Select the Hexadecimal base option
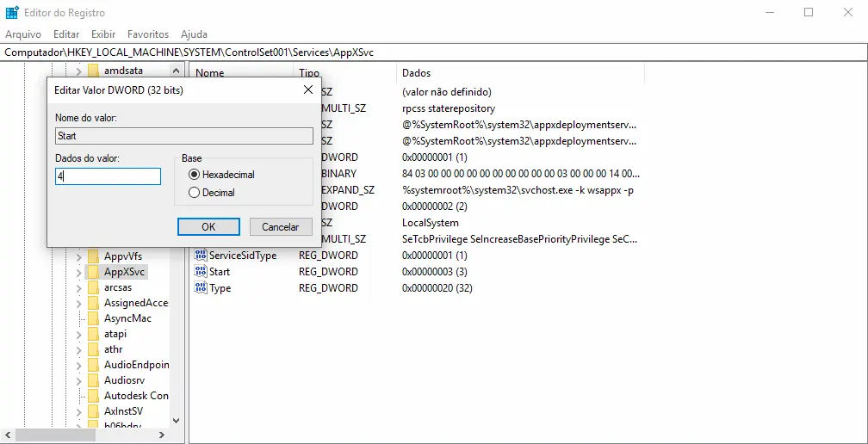The image size is (868, 444). pyautogui.click(x=221, y=174)
